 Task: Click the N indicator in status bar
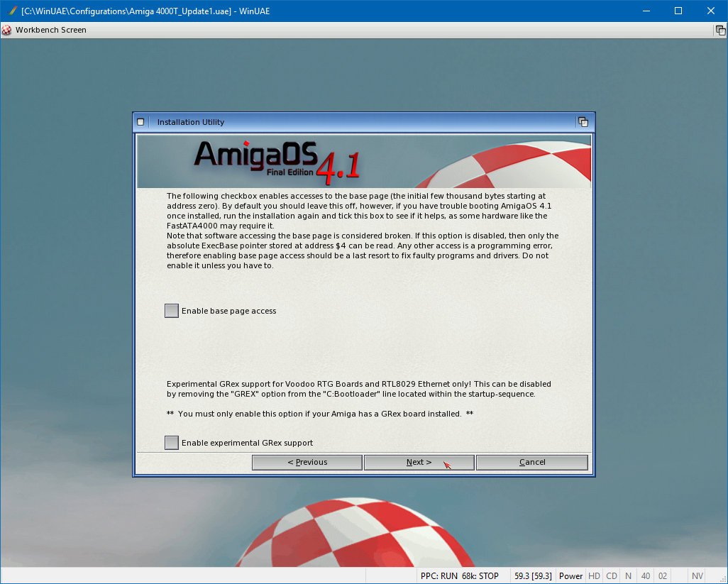[628, 575]
